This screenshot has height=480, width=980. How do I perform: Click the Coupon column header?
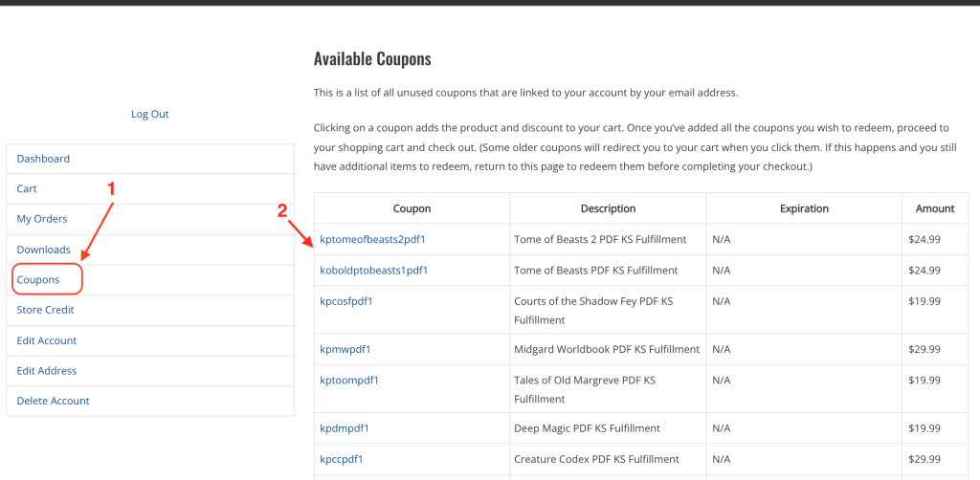[x=412, y=208]
